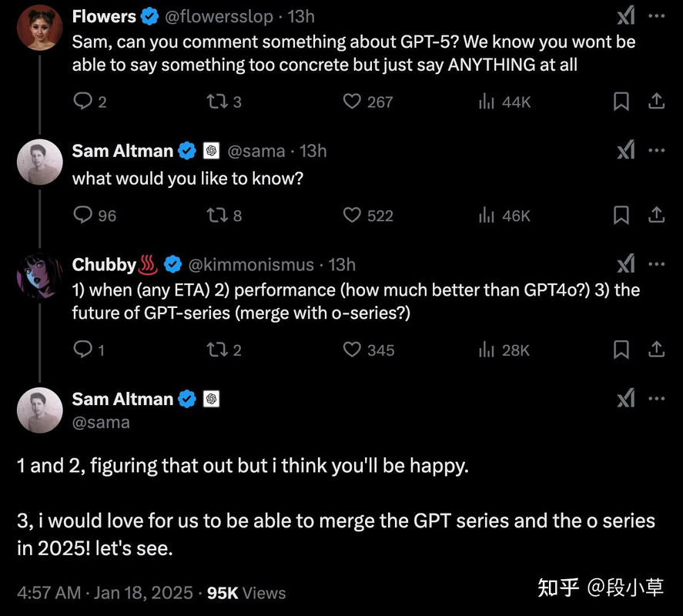
Task: Open Chubby's profile avatar
Action: 39,276
